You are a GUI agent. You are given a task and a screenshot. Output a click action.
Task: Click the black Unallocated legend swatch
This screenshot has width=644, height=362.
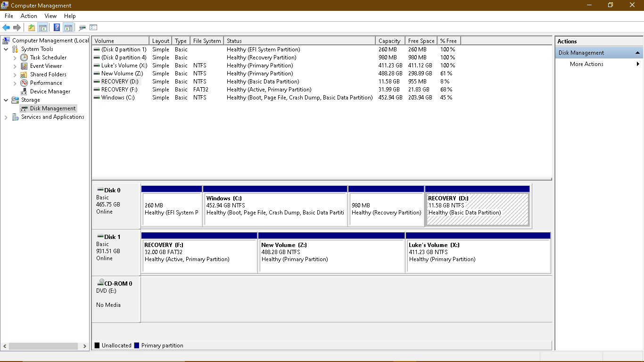[x=97, y=346]
